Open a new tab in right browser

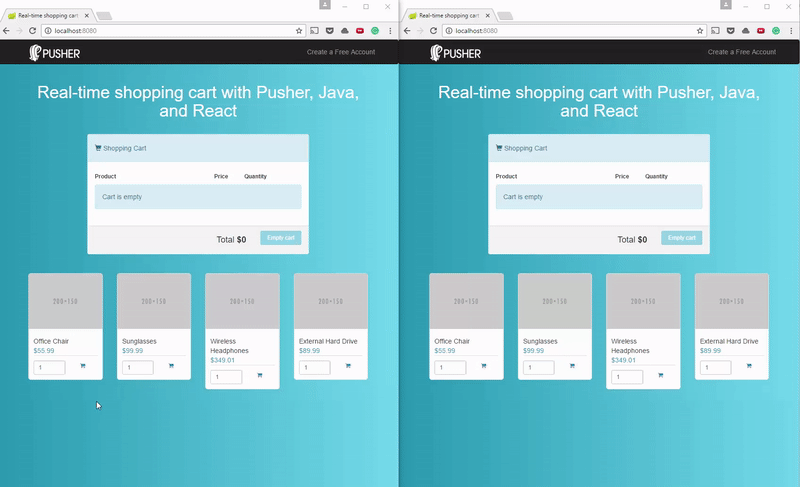point(505,16)
